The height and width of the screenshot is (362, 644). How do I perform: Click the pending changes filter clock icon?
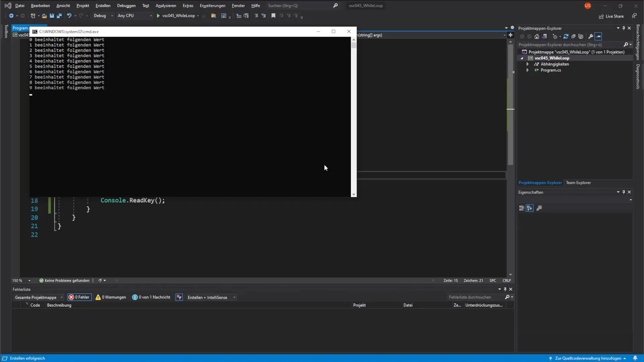click(555, 37)
